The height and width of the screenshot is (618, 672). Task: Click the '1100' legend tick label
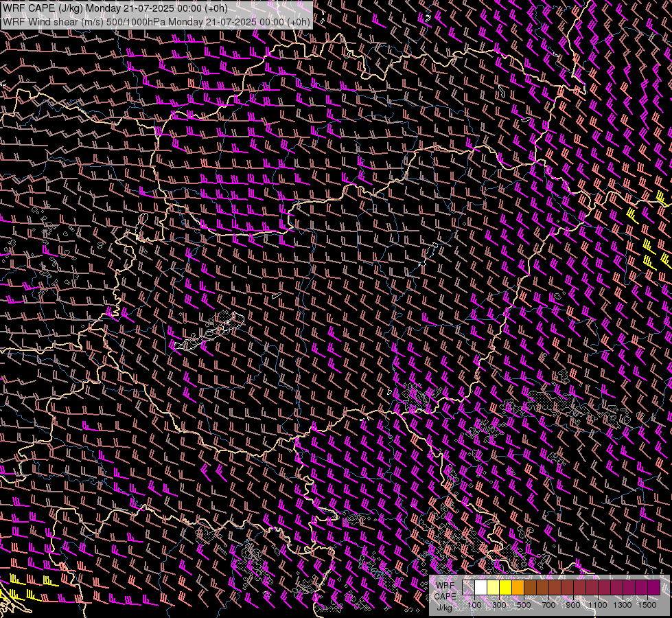[x=597, y=605]
